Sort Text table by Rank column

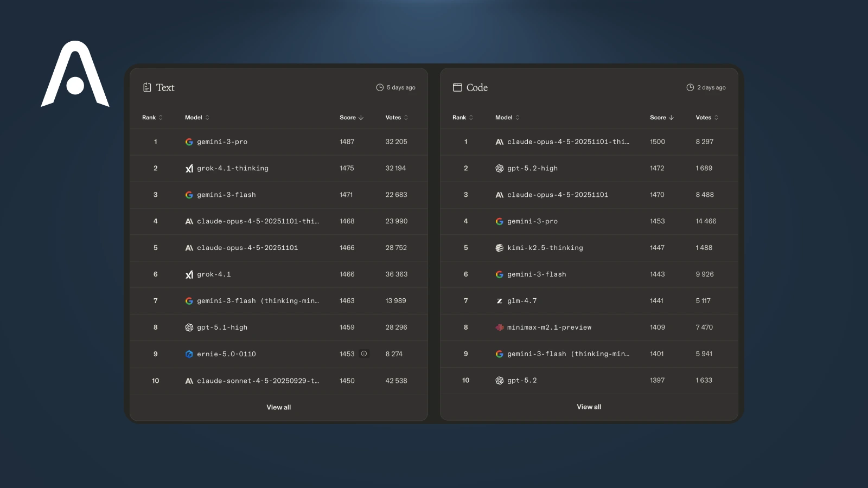(x=152, y=118)
